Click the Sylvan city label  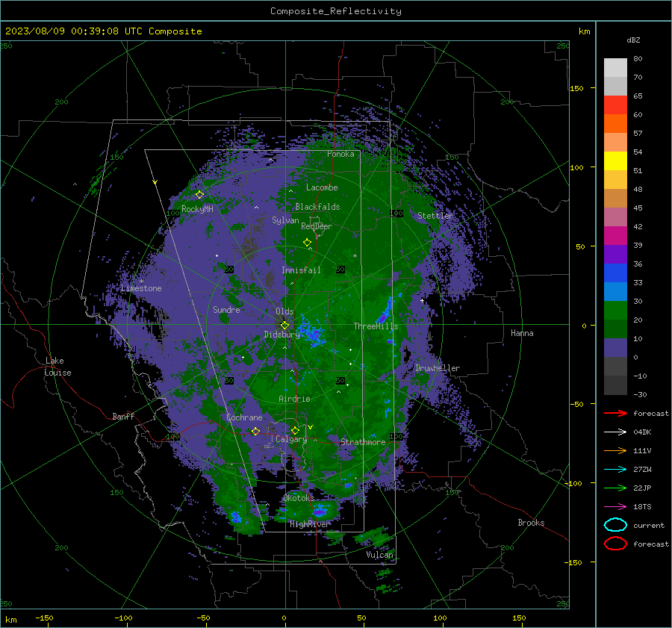285,220
